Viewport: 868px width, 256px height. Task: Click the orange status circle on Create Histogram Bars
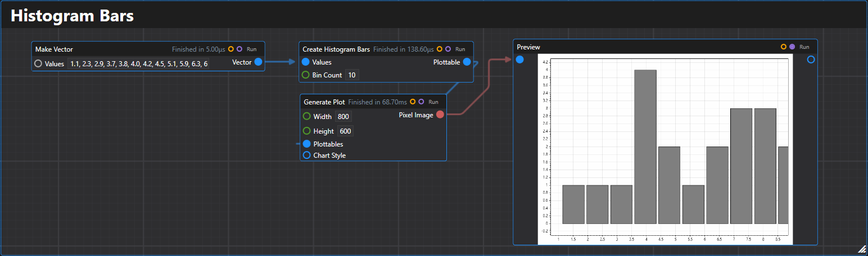(x=440, y=49)
